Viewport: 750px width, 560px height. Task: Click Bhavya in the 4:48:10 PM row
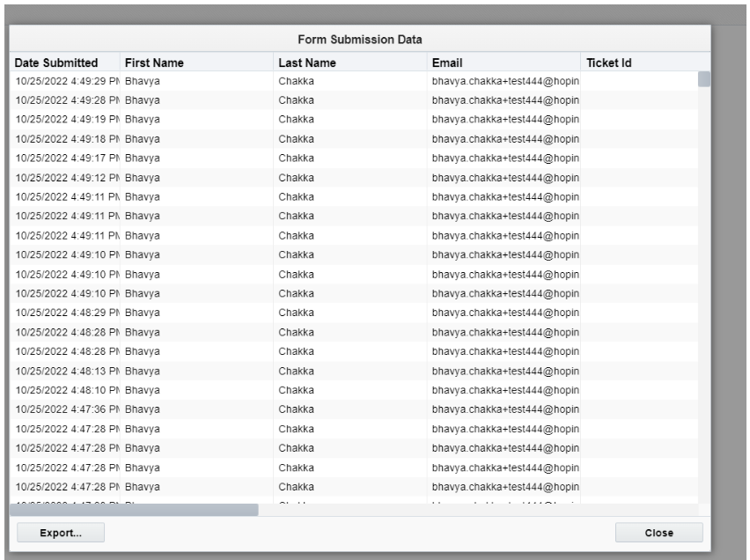(142, 390)
